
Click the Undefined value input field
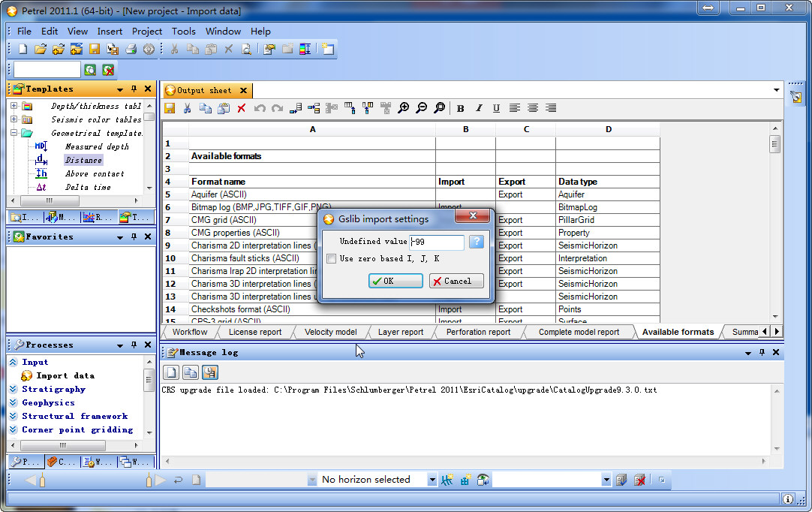tap(437, 242)
